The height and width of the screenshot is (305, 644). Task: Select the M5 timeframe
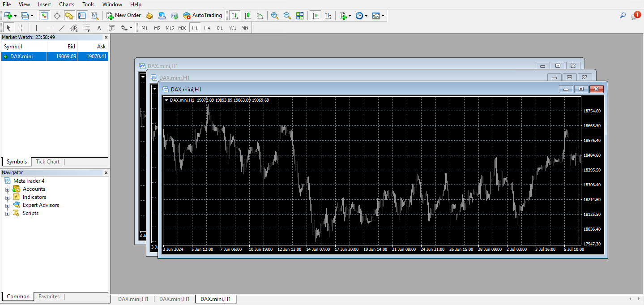pyautogui.click(x=157, y=27)
